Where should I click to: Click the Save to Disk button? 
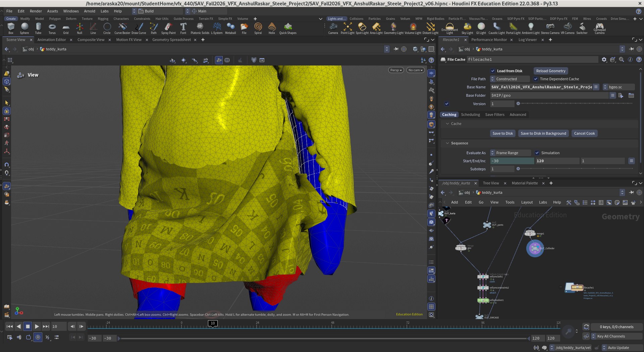502,133
